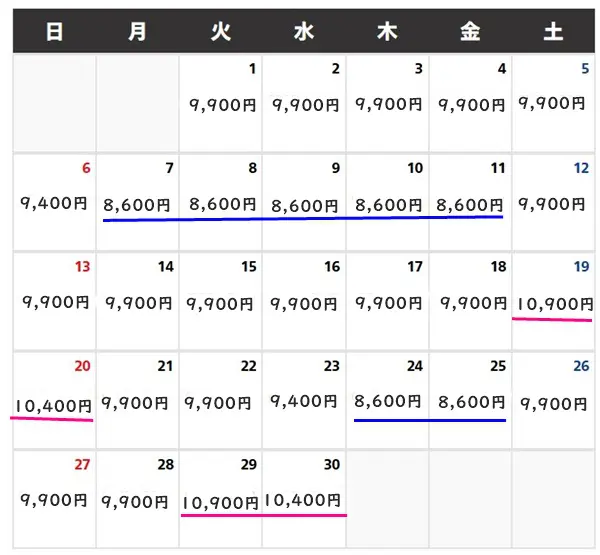
Task: Select Saturday the 12th cell
Action: click(553, 202)
